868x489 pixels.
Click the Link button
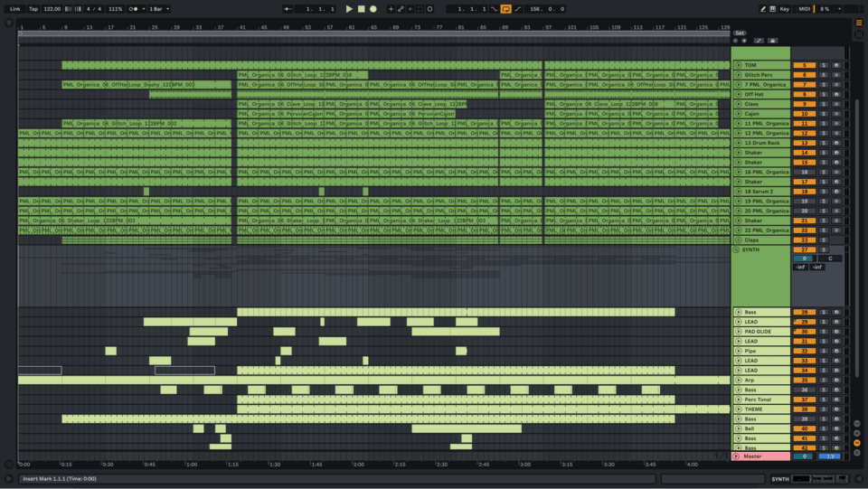click(x=15, y=9)
